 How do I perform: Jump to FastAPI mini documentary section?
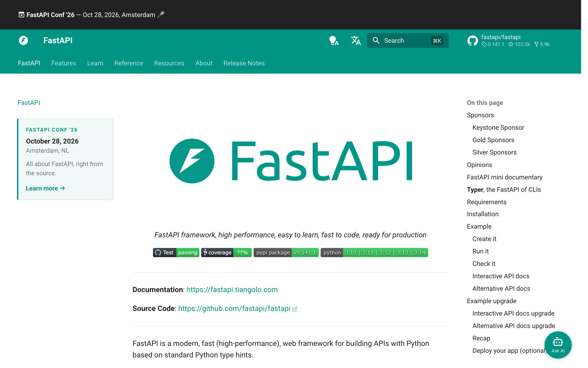click(x=505, y=177)
